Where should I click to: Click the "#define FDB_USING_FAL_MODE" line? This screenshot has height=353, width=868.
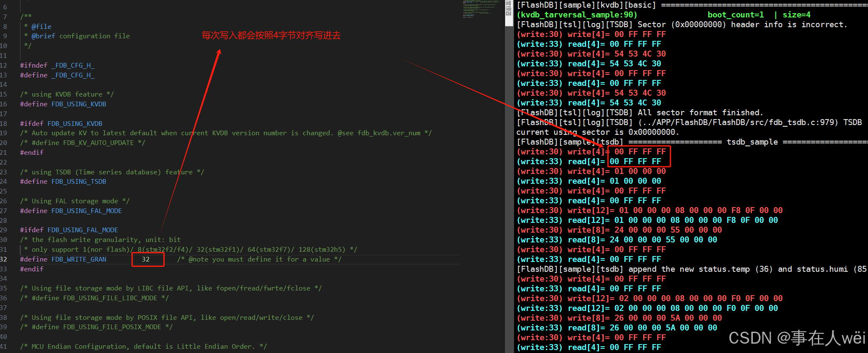[71, 211]
